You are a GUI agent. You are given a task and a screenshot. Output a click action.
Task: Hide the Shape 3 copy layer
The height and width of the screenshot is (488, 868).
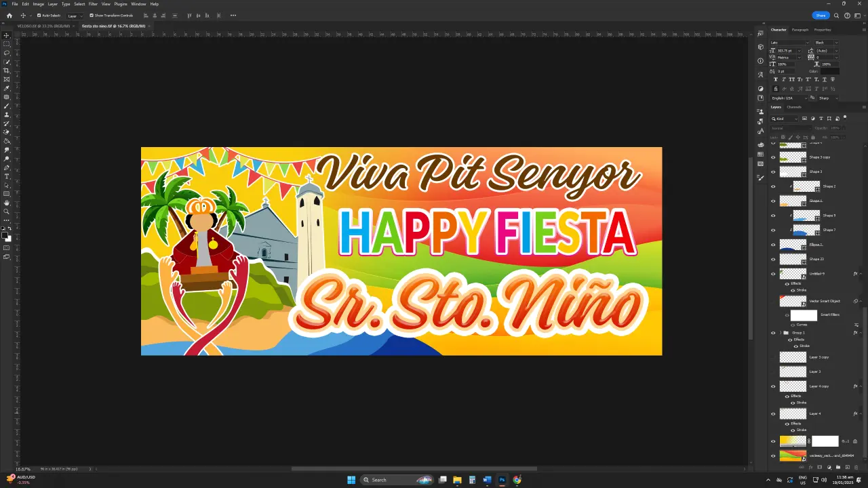click(x=773, y=157)
